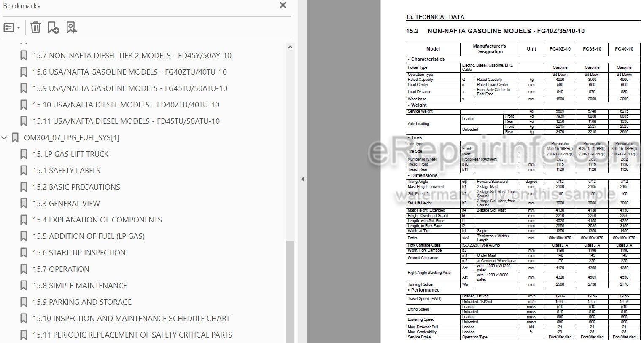644x343 pixels.
Task: Jump to 15.3 GENERAL VIEW bookmark
Action: (66, 204)
